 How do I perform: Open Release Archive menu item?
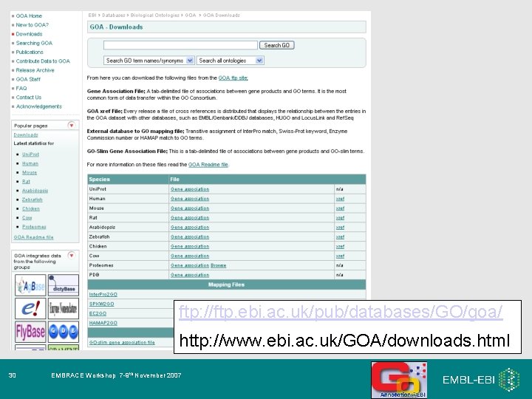(35, 70)
